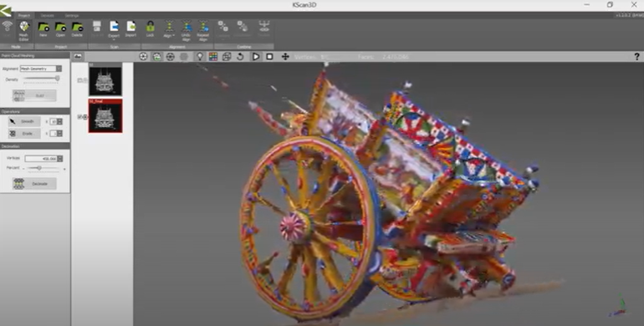Toggle lighting with the light bulb icon

click(200, 57)
